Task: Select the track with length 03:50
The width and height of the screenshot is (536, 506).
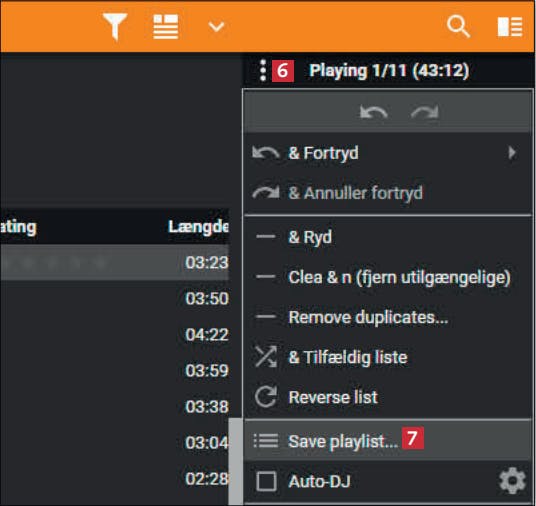Action: [x=115, y=298]
